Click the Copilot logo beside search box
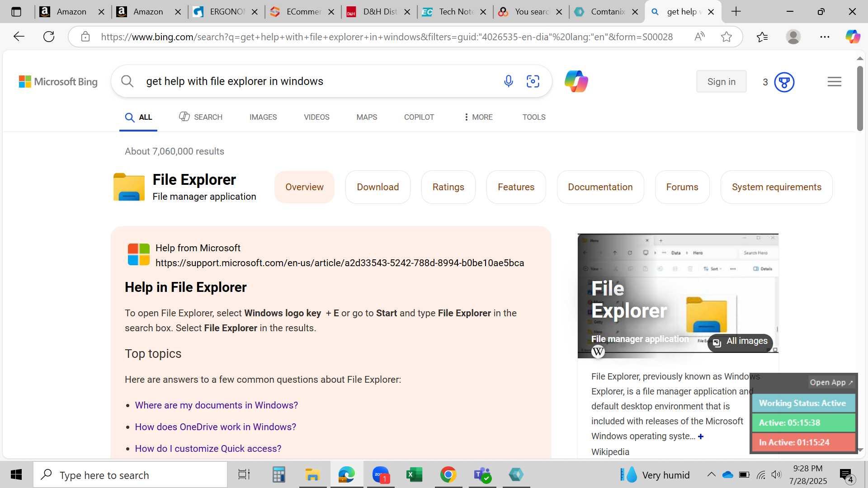The image size is (868, 488). 576,81
